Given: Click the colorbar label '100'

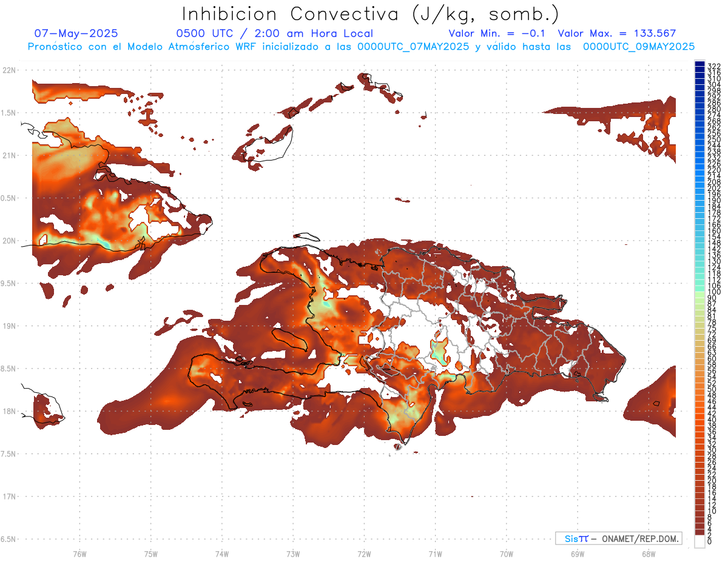Looking at the screenshot, I should pyautogui.click(x=714, y=292).
